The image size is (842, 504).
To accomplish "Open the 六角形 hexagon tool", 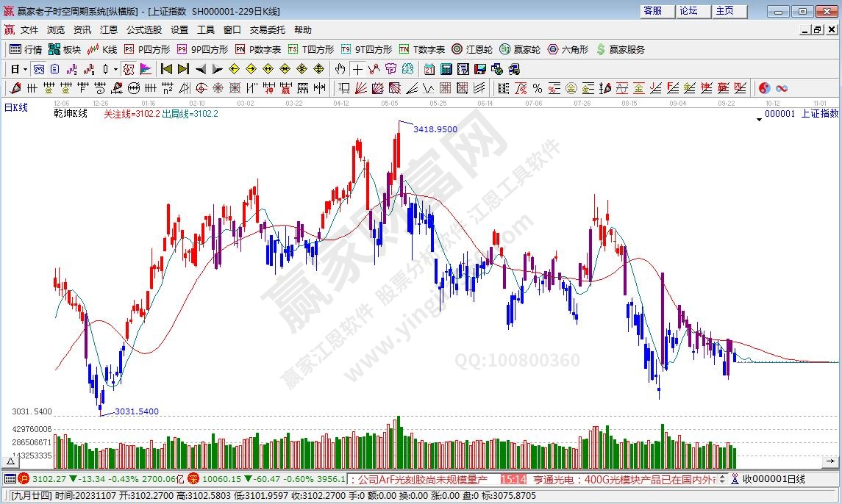I will coord(568,49).
